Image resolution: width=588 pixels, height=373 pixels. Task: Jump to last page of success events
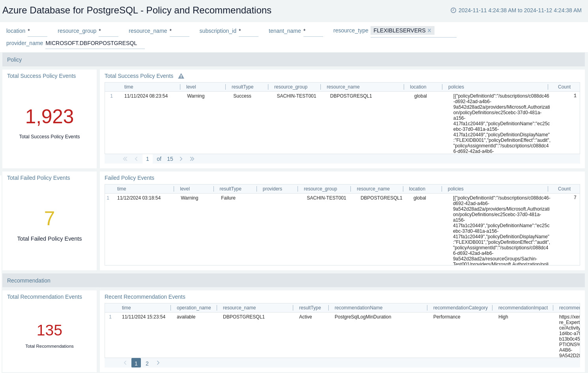pyautogui.click(x=192, y=159)
